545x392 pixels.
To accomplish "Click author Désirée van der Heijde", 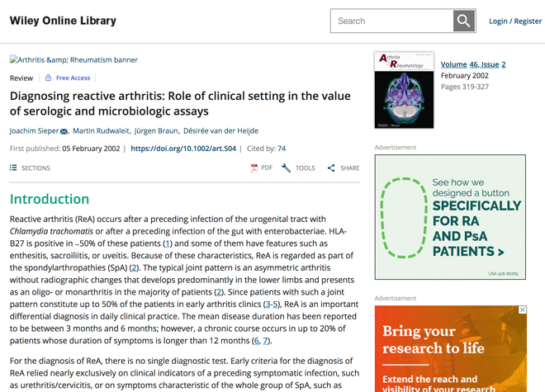I will [220, 130].
